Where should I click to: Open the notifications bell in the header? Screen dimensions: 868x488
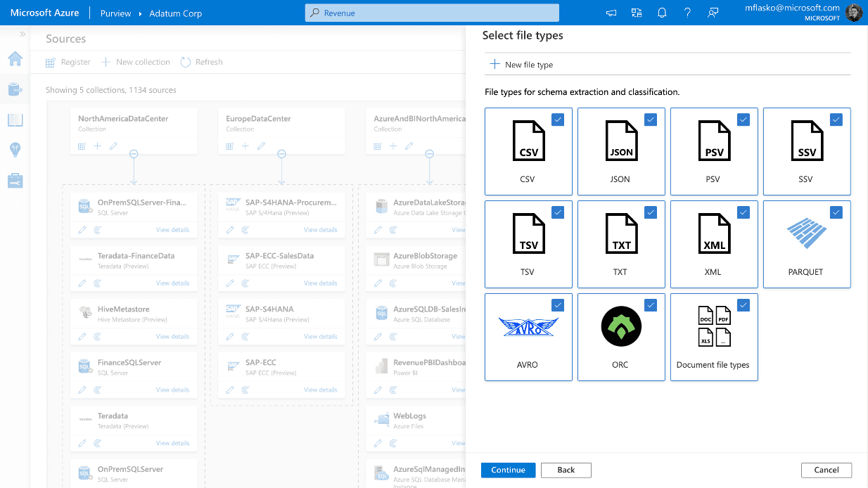[x=662, y=13]
